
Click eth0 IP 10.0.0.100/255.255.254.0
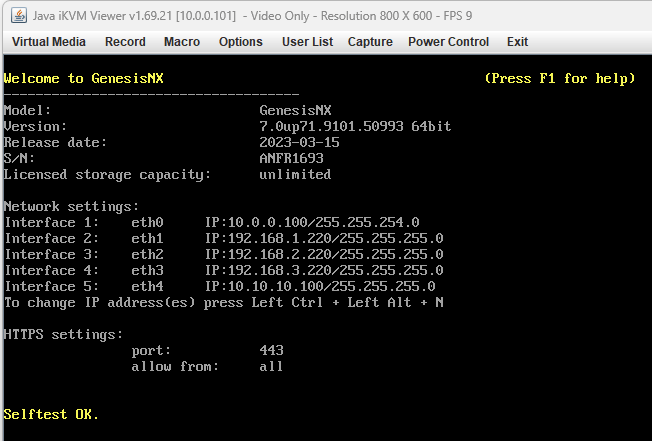point(312,222)
